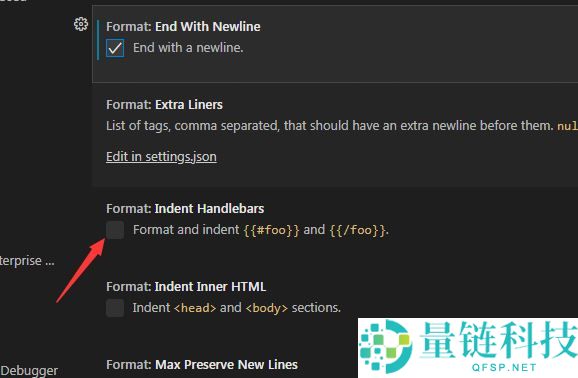Screen dimensions: 578x378
Task: Open gear menu for End With Newline
Action: [x=81, y=24]
